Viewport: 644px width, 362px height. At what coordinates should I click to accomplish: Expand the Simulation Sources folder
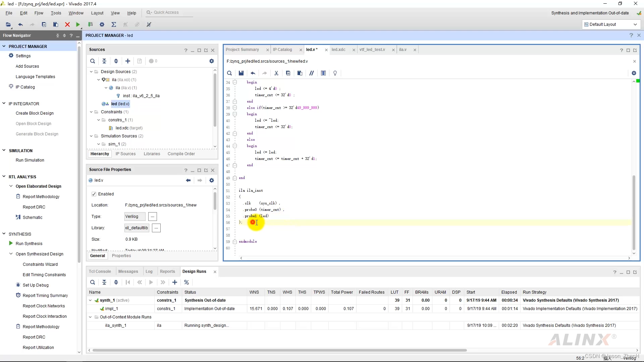coord(91,136)
